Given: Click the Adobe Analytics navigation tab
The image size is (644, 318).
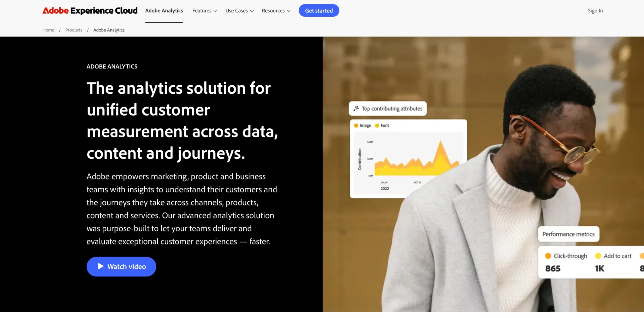Looking at the screenshot, I should 164,10.
